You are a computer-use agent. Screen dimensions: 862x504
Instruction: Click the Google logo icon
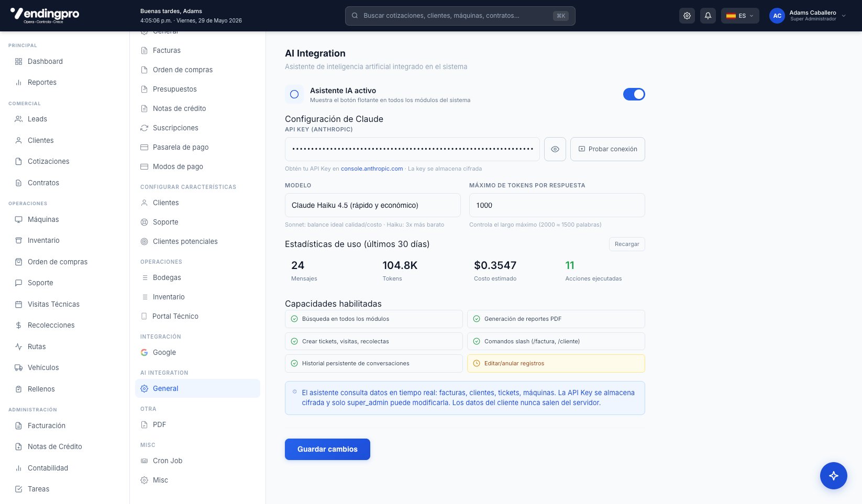pos(144,352)
